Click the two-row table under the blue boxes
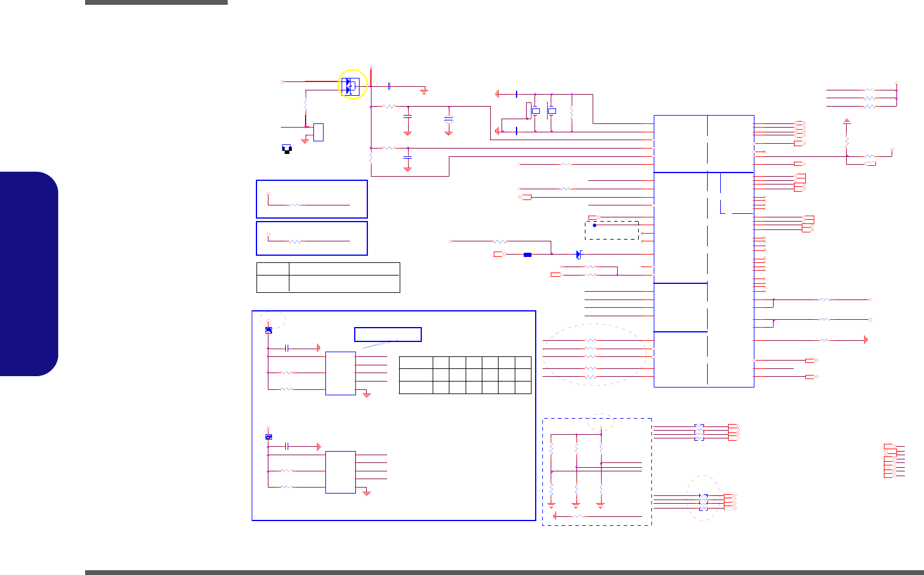The image size is (924, 575). pyautogui.click(x=328, y=277)
